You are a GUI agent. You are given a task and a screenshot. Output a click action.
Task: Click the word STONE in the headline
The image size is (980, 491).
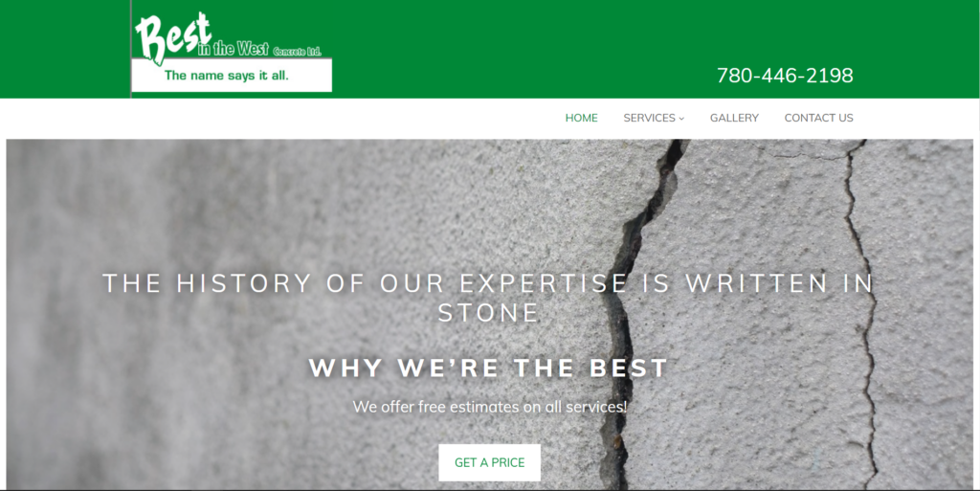pos(488,313)
